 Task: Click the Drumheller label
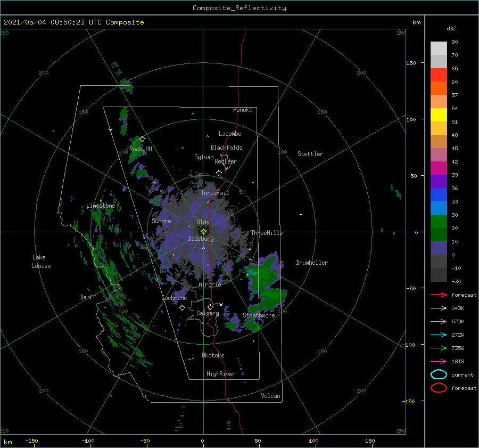(312, 263)
